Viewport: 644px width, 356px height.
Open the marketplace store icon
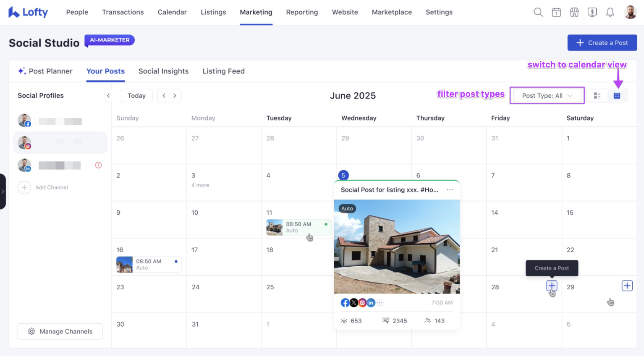pos(574,12)
